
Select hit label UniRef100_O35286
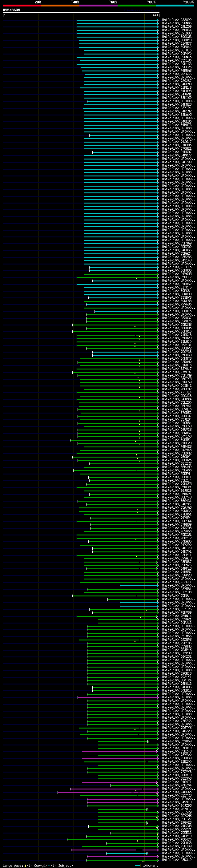[176, 257]
